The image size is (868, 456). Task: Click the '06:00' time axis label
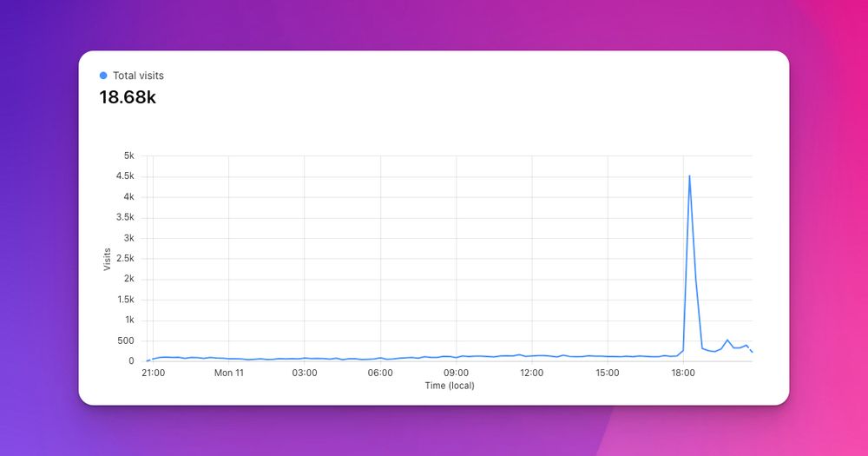coord(380,373)
